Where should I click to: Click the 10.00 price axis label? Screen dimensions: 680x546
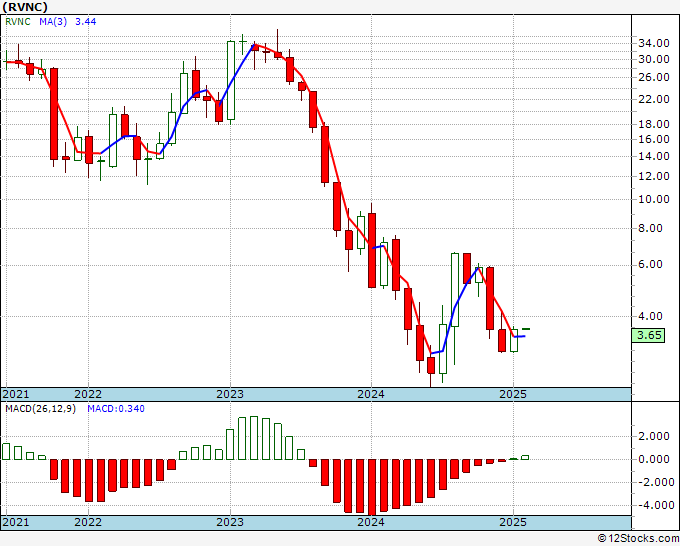pos(654,199)
